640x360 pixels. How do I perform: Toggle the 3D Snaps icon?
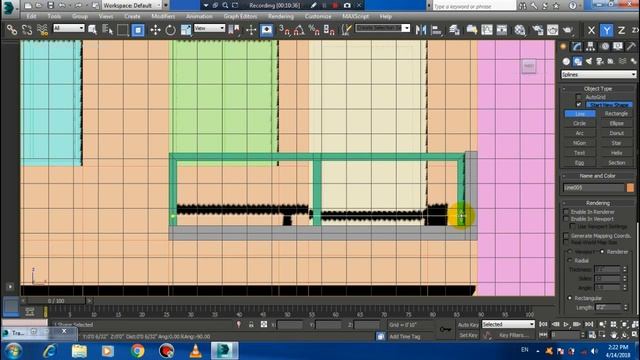284,30
